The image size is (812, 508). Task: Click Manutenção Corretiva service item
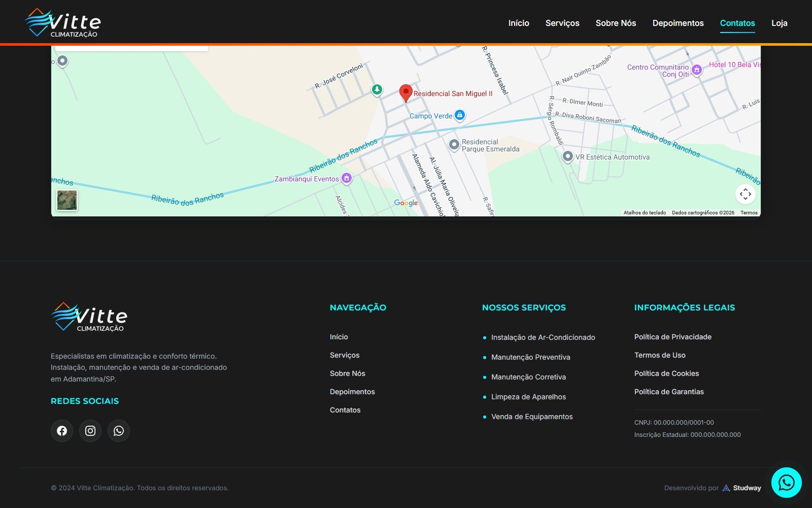[x=528, y=377]
